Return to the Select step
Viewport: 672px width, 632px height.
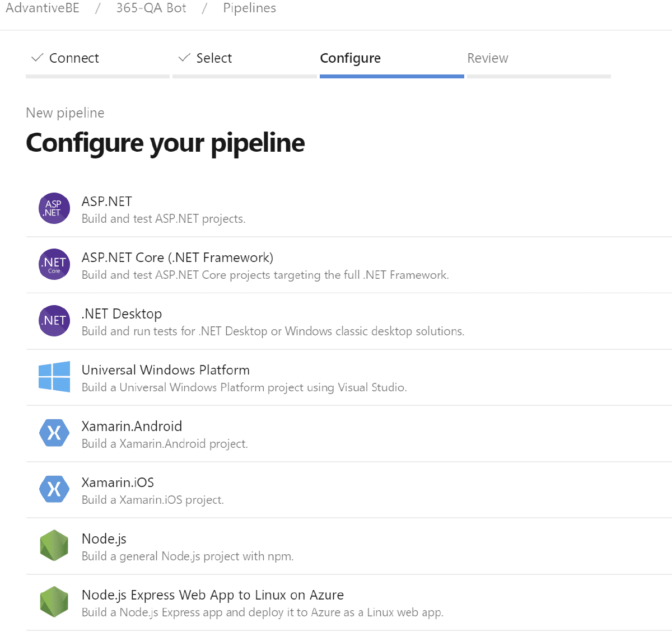213,58
